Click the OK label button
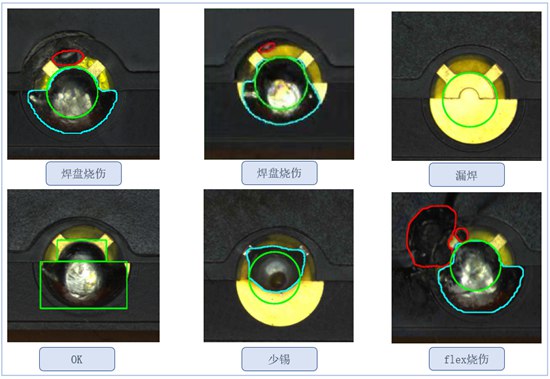The height and width of the screenshot is (379, 550). click(77, 359)
